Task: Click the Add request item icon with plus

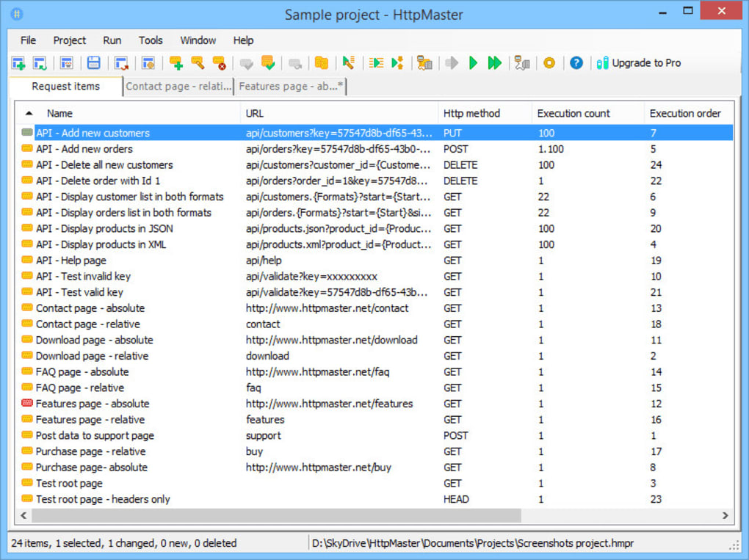Action: click(x=176, y=63)
